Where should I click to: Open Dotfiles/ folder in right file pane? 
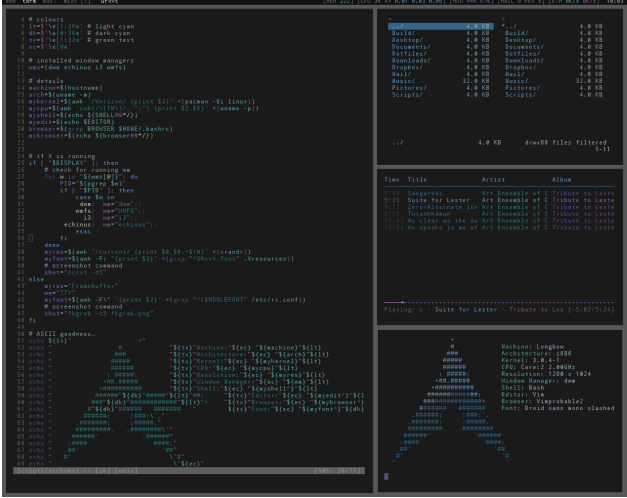(x=523, y=54)
